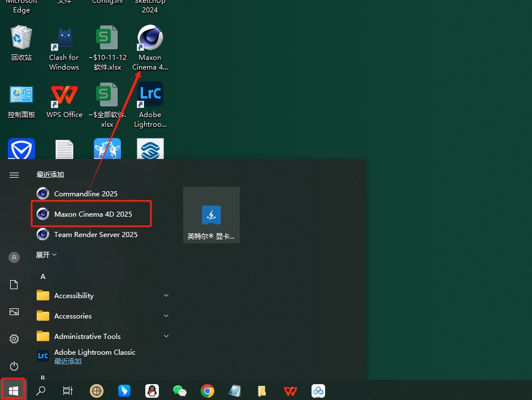
Task: Open WeChat on the taskbar
Action: click(179, 391)
